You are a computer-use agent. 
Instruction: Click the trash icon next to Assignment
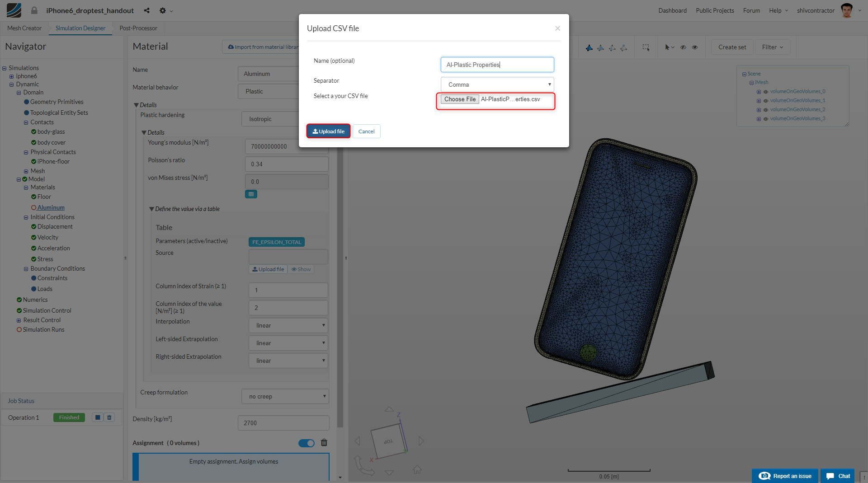tap(324, 443)
